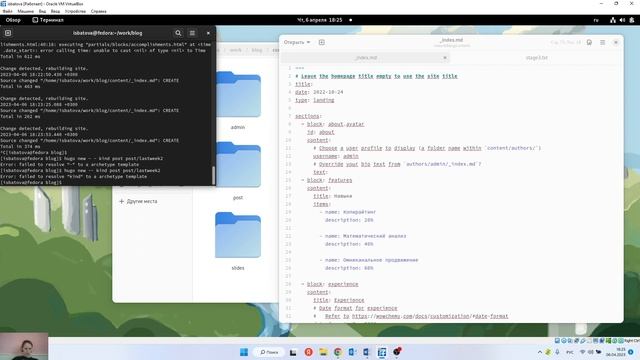Open the volume icon in top bar
The width and height of the screenshot is (640, 360).
pos(622,20)
